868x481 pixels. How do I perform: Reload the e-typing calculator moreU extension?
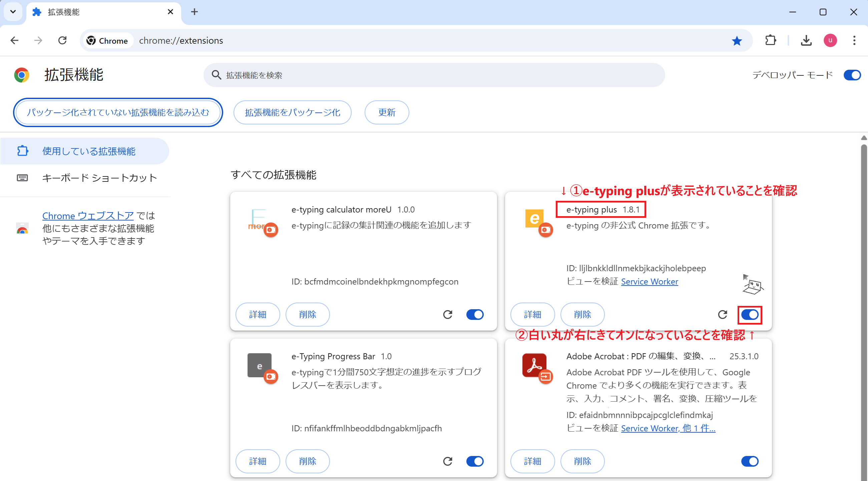tap(447, 315)
